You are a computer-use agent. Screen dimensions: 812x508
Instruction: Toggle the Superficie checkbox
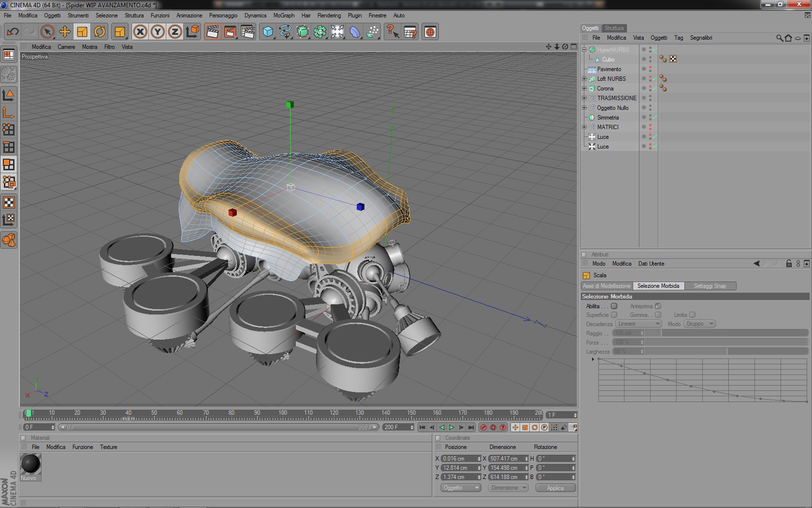point(614,315)
